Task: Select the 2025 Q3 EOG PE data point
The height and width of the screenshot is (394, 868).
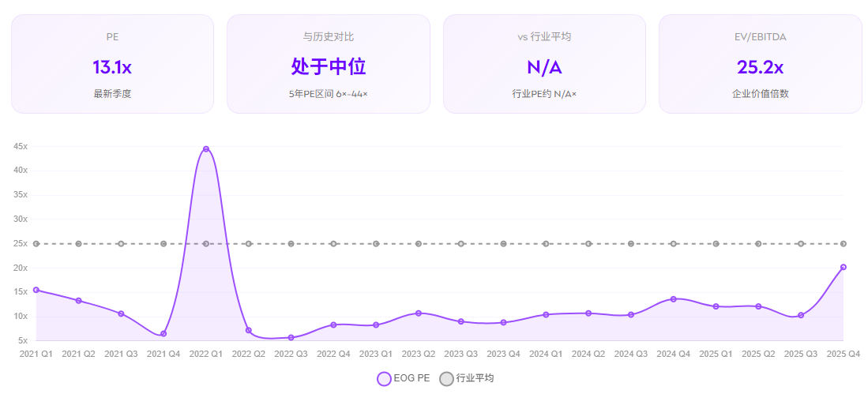Action: [800, 315]
